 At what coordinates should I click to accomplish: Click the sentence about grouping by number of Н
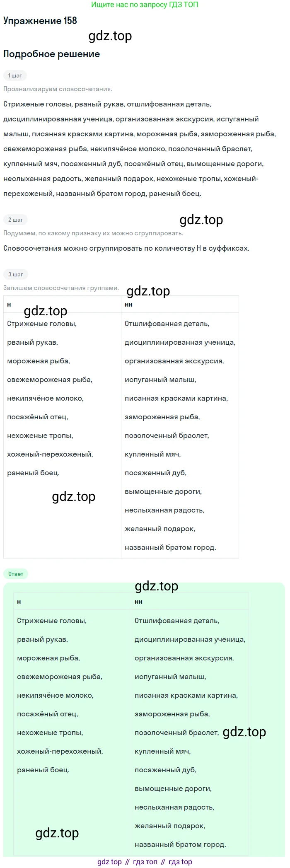(126, 248)
